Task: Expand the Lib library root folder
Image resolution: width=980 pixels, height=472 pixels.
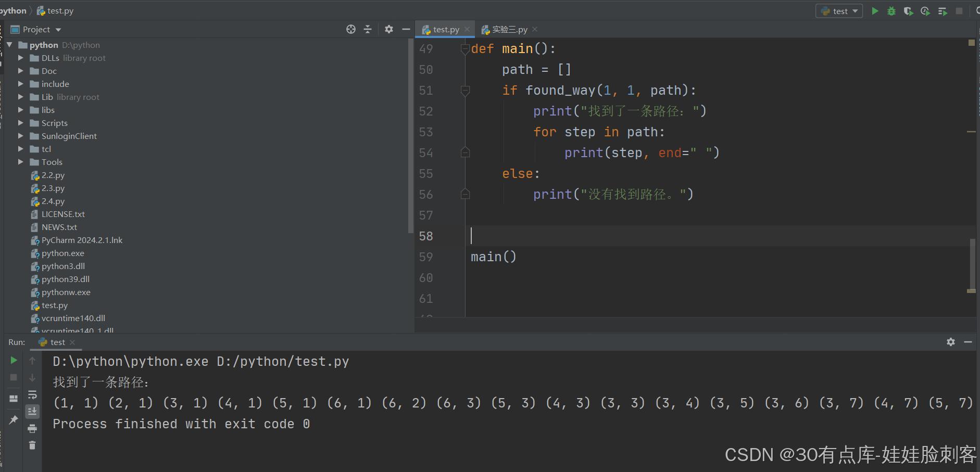Action: coord(21,97)
